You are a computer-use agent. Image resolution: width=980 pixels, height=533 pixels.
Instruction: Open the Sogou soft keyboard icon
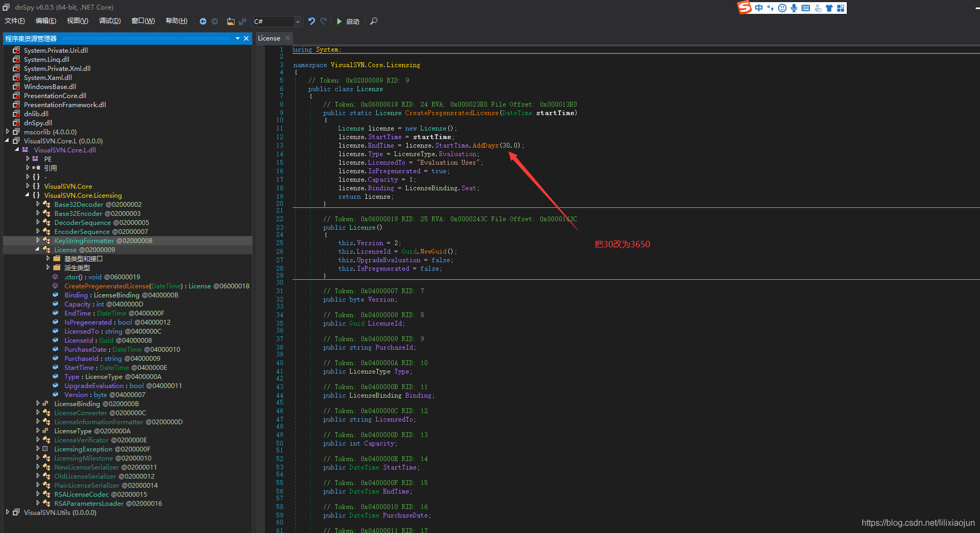pyautogui.click(x=806, y=8)
